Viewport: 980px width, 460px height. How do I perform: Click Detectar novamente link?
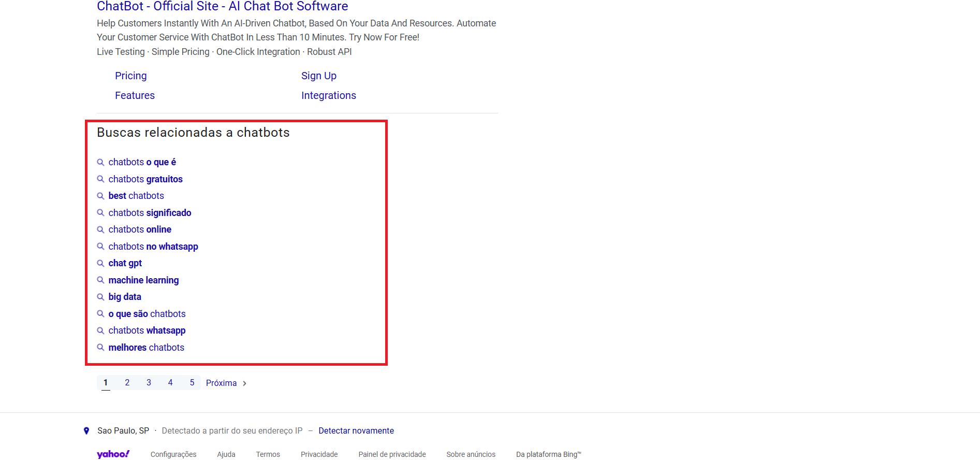click(356, 431)
